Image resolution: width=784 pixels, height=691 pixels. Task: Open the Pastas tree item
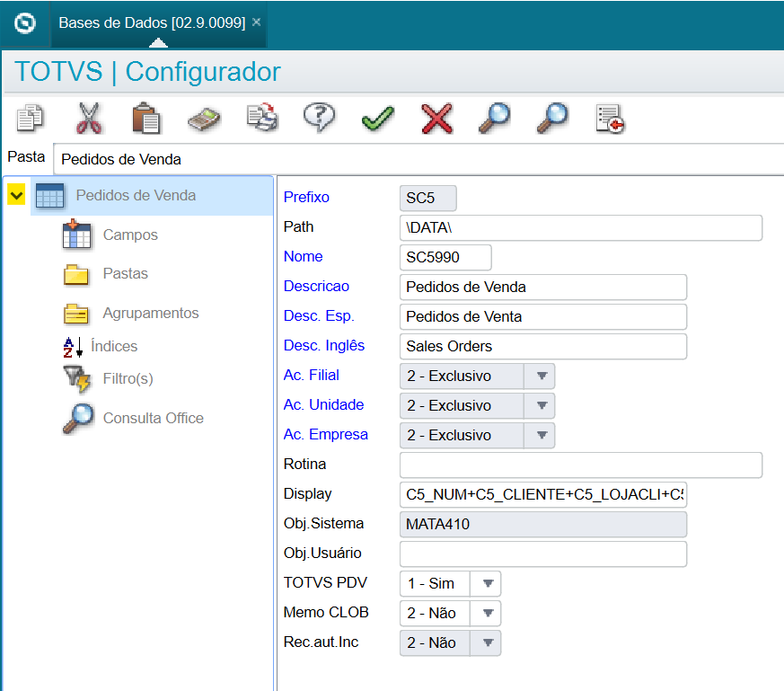(x=126, y=274)
